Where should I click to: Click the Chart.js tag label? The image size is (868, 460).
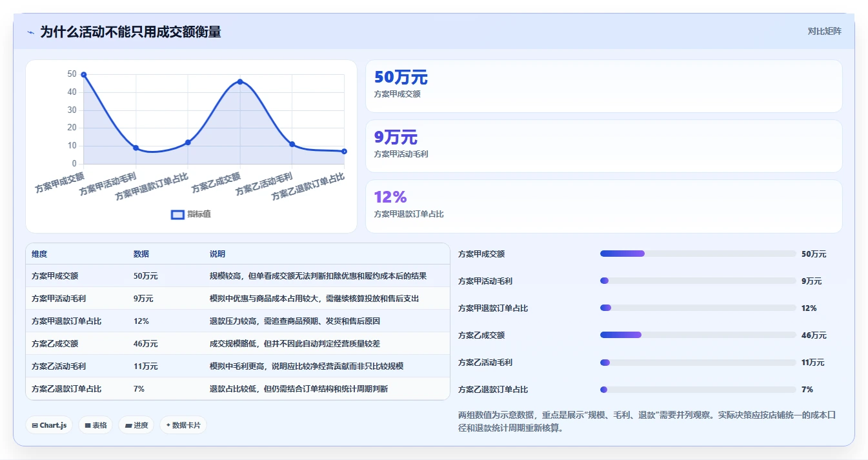point(53,425)
